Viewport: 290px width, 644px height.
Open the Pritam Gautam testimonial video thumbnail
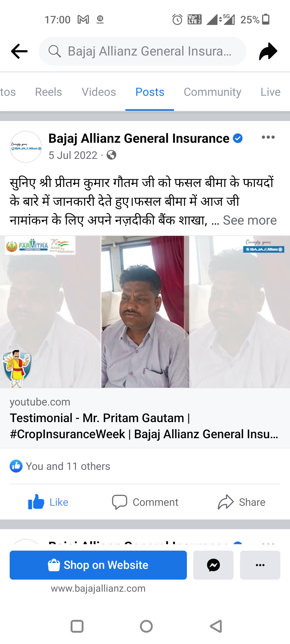tap(145, 312)
